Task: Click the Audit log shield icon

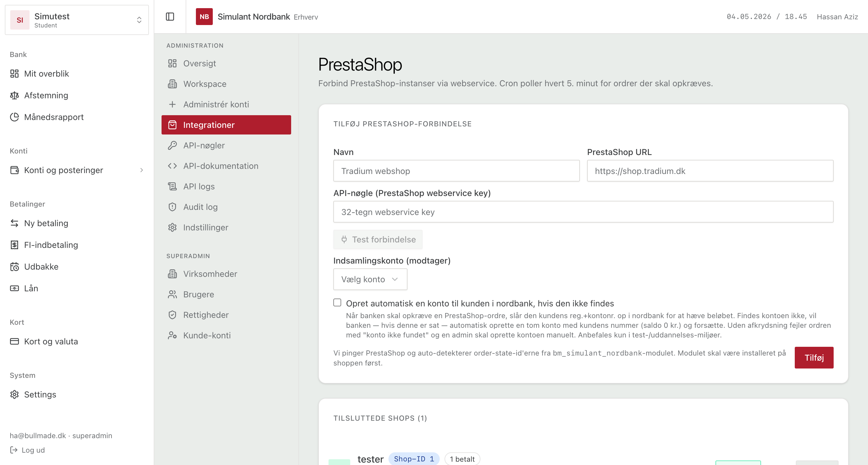Action: pos(172,207)
